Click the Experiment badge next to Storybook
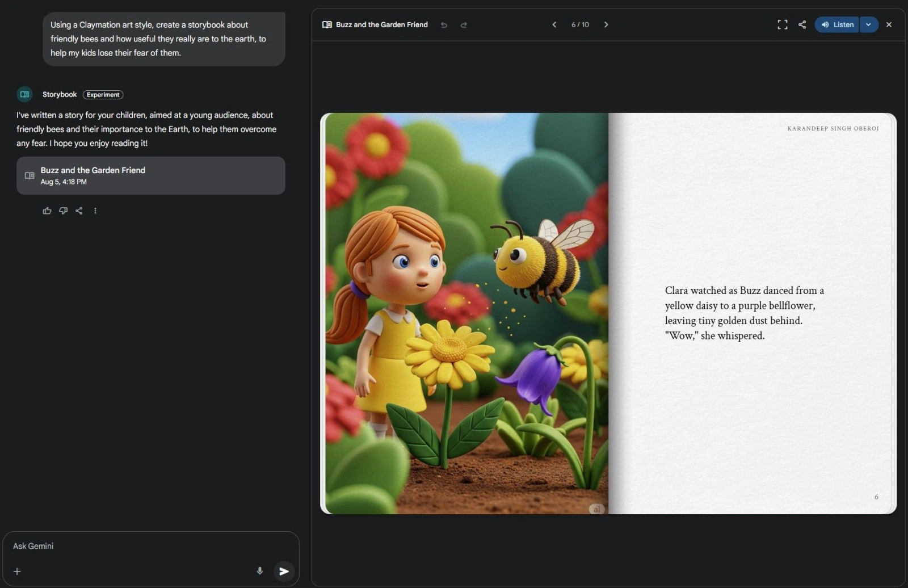 point(103,95)
